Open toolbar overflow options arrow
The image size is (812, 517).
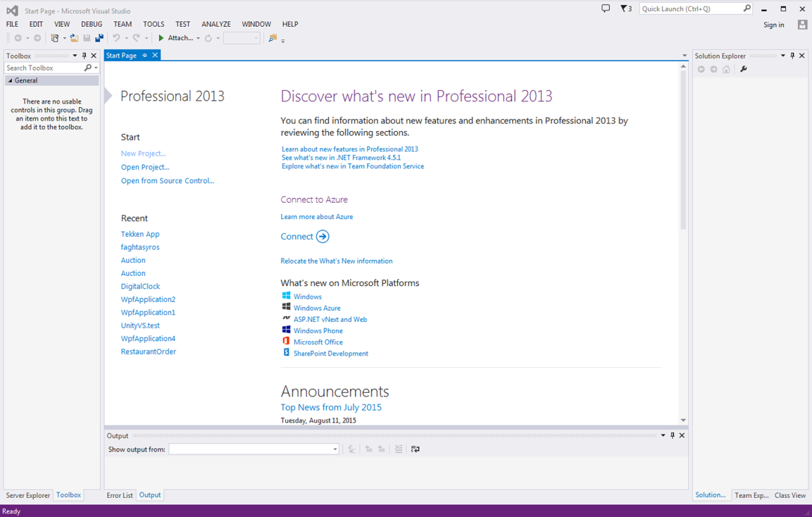pos(282,40)
